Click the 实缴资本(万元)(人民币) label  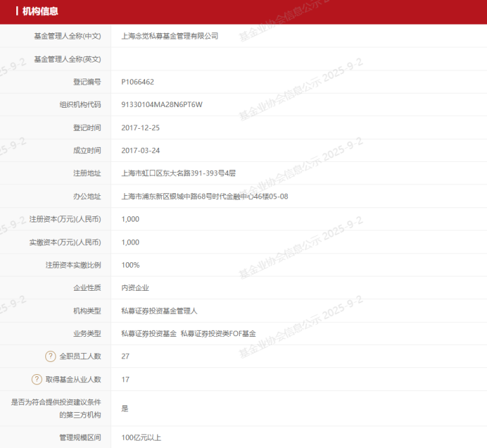tap(65, 243)
